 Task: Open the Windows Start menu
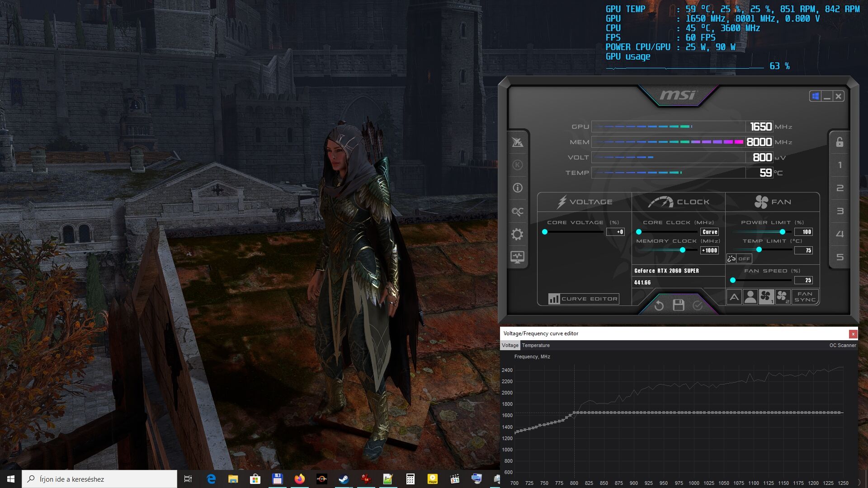coord(11,479)
